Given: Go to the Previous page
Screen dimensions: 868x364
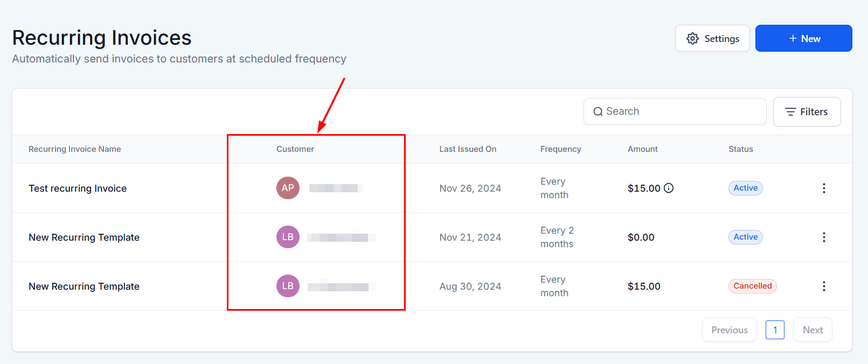Looking at the screenshot, I should (729, 330).
